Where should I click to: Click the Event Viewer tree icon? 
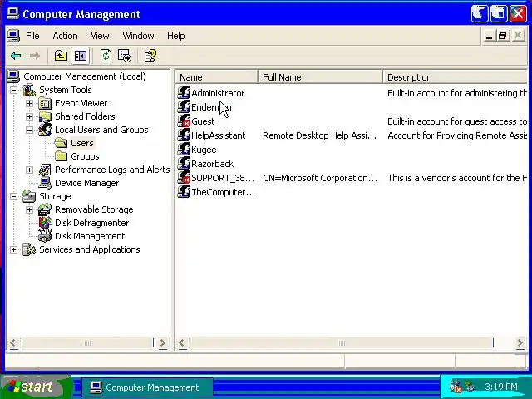click(45, 103)
